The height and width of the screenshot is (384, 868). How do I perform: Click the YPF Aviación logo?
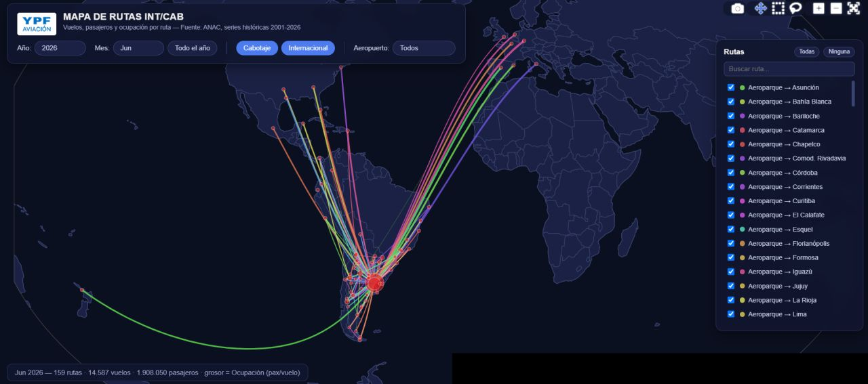tap(37, 24)
